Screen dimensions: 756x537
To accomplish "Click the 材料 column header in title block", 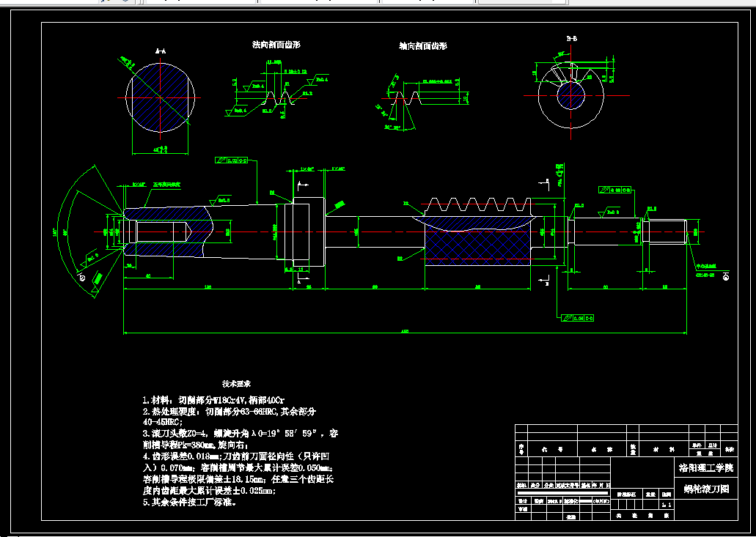I will tap(664, 449).
